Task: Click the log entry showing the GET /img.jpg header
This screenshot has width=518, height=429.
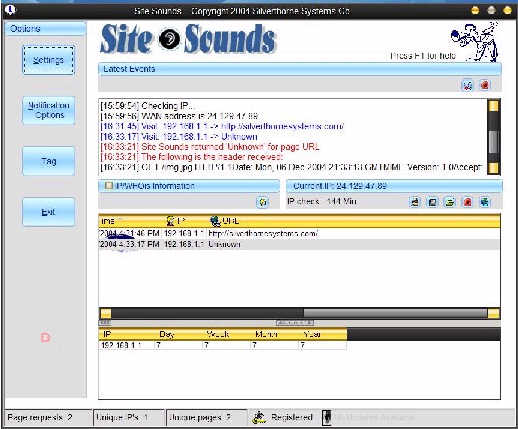Action: [x=291, y=167]
